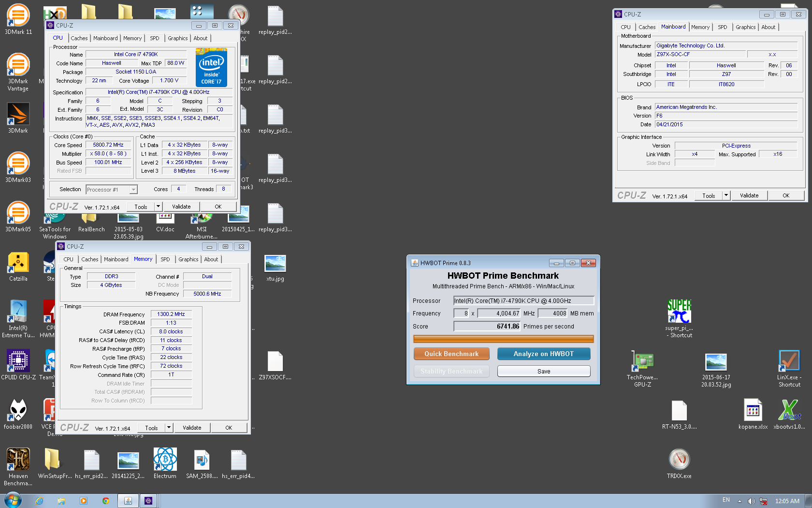Image resolution: width=812 pixels, height=508 pixels.
Task: Open the CV.doc file icon
Action: tap(165, 223)
